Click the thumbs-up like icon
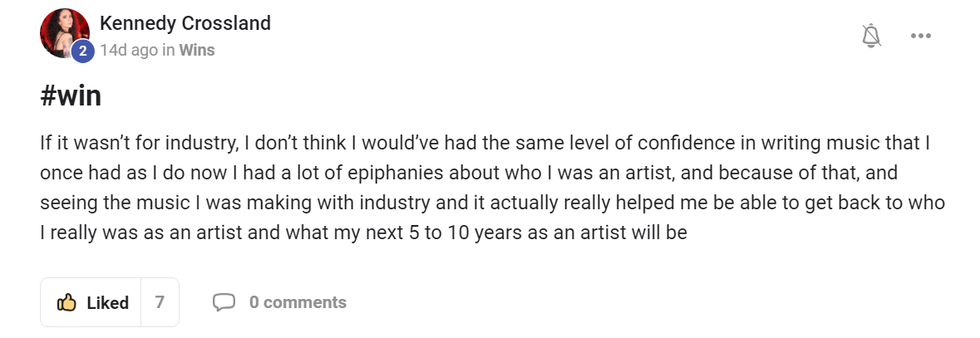 (x=66, y=302)
